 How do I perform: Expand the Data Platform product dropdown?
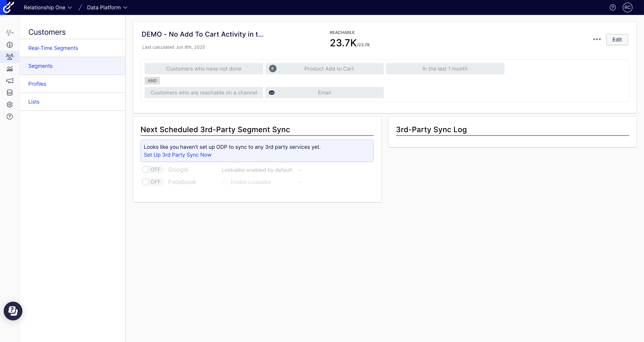(x=107, y=7)
